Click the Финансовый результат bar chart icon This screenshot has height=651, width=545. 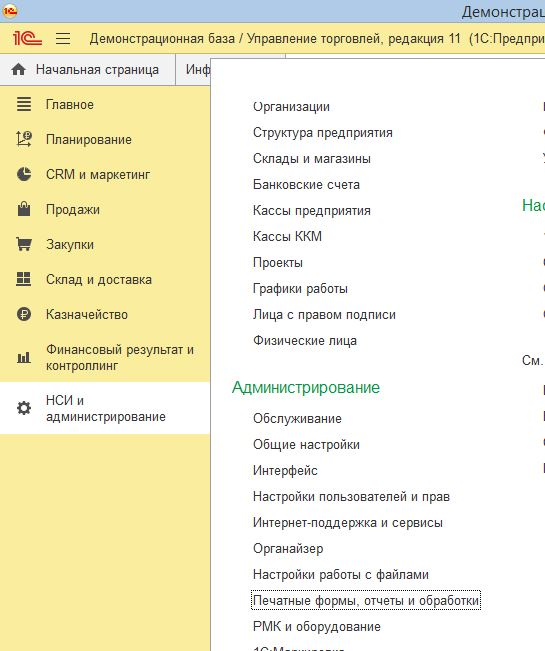point(24,357)
